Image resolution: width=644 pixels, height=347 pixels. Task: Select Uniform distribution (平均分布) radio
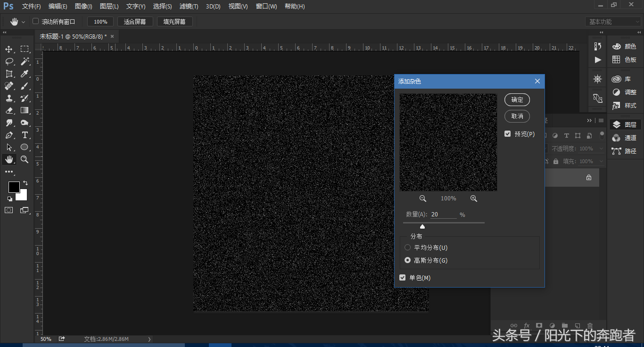pos(408,248)
